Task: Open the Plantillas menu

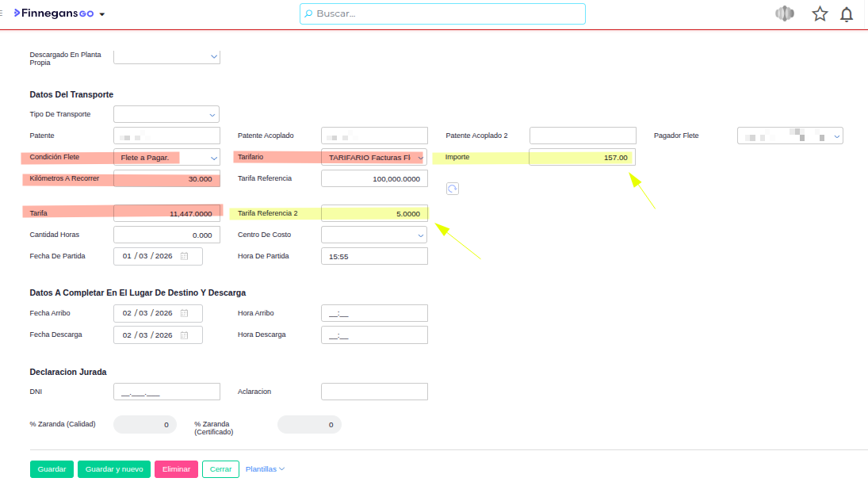Action: tap(265, 469)
